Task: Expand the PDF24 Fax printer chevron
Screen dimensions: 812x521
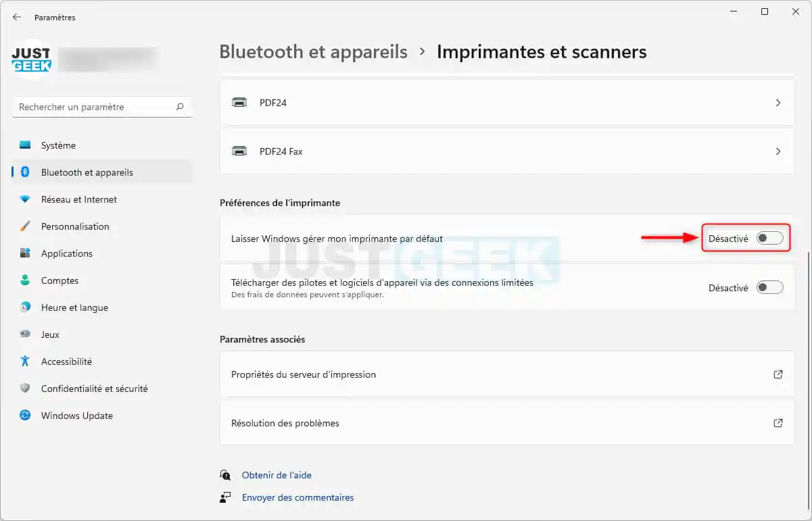Action: coord(778,151)
